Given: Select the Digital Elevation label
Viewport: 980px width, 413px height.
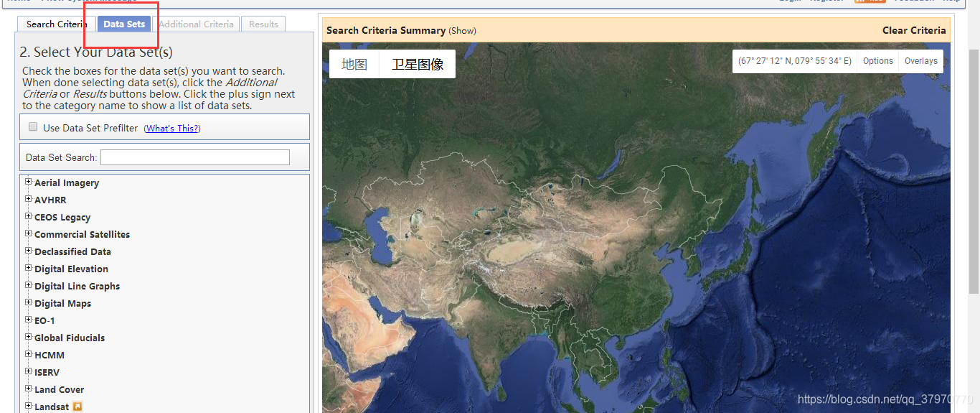Looking at the screenshot, I should 71,269.
